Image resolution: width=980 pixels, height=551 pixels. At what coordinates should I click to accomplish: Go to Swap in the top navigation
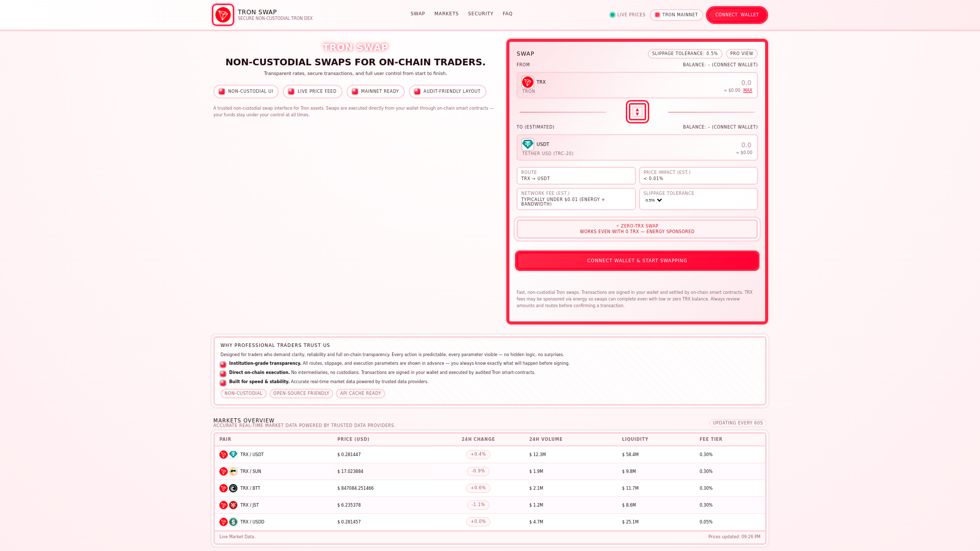(418, 14)
